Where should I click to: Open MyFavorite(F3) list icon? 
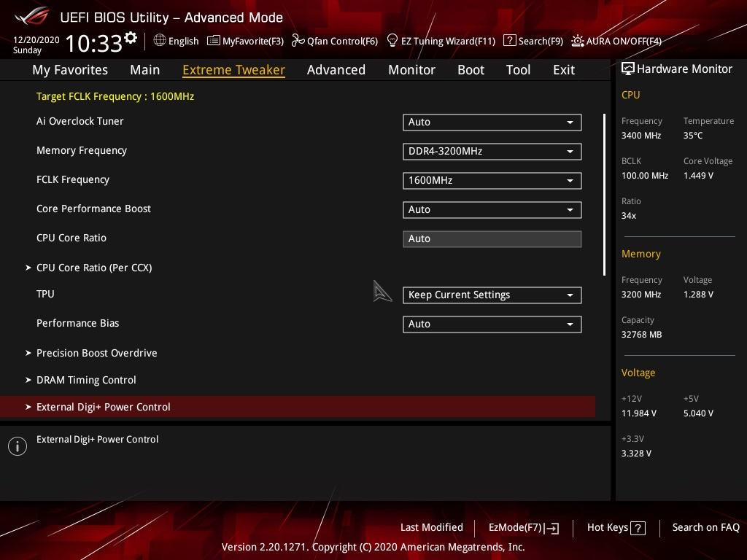tap(214, 41)
